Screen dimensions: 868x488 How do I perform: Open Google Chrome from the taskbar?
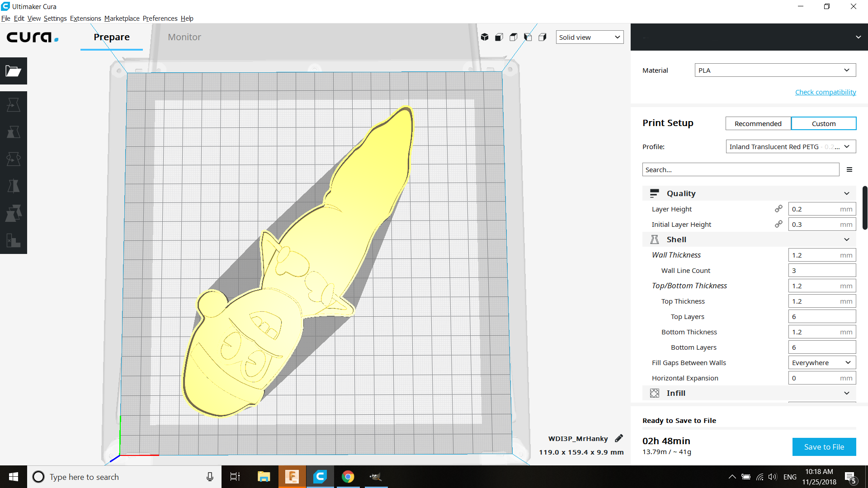[x=348, y=477]
